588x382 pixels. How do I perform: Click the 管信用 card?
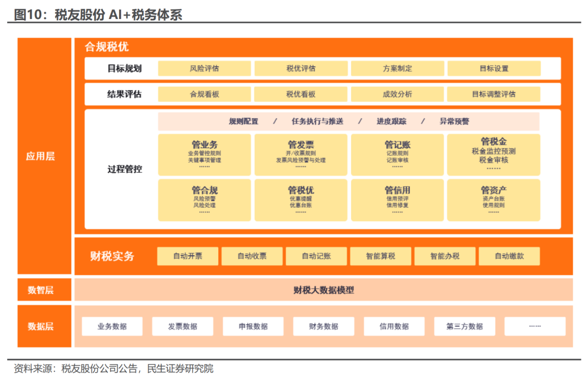click(x=397, y=200)
